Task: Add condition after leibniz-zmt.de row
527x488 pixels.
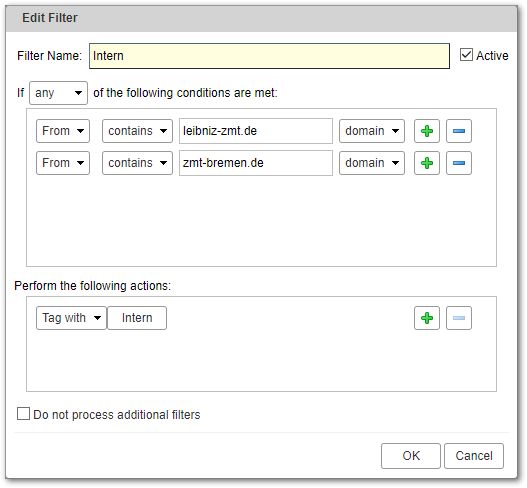Action: 427,131
